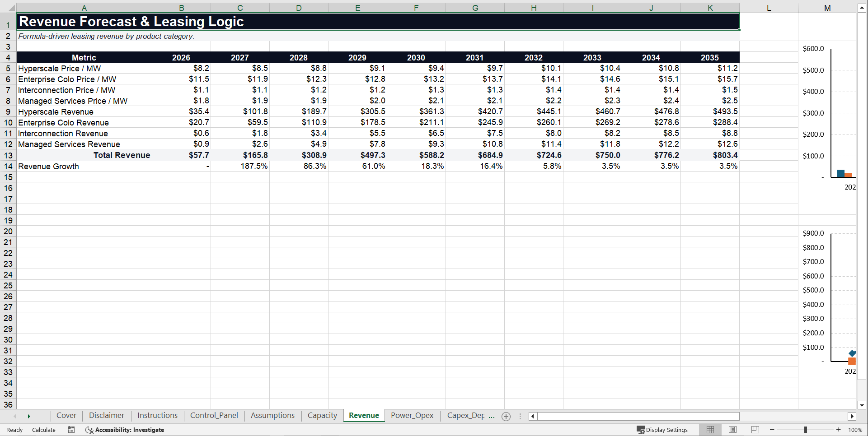
Task: Zoom out with minus button
Action: tap(772, 430)
